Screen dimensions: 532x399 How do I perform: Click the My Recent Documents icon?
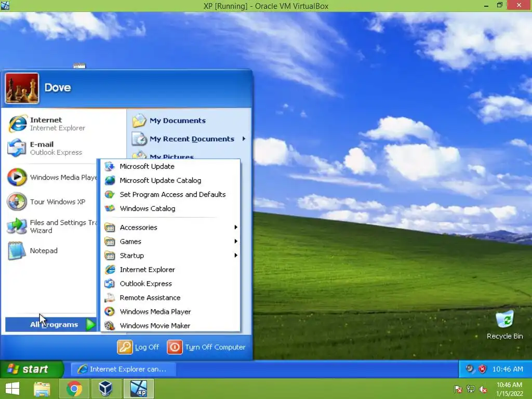point(139,139)
